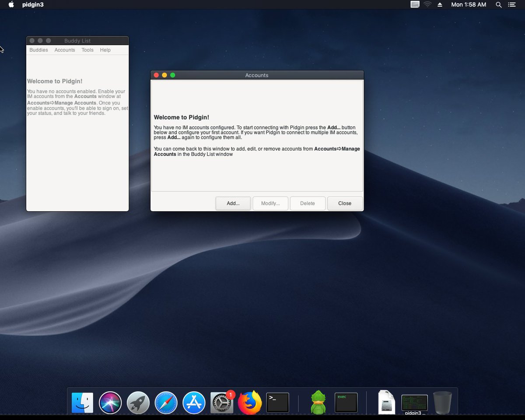The image size is (525, 420).
Task: Click "Welcome to Pidgin!" heading in Accounts window
Action: click(x=182, y=117)
